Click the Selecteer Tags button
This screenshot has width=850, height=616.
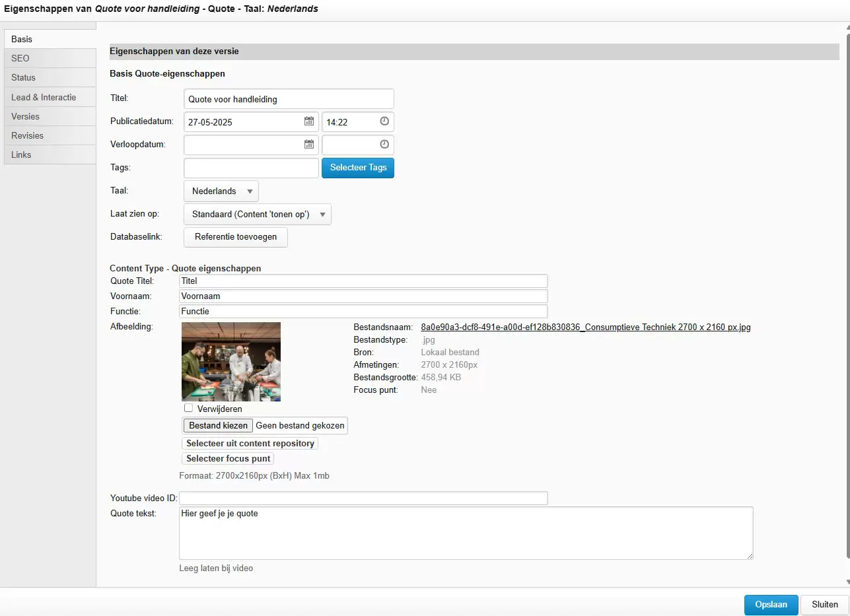click(x=358, y=168)
